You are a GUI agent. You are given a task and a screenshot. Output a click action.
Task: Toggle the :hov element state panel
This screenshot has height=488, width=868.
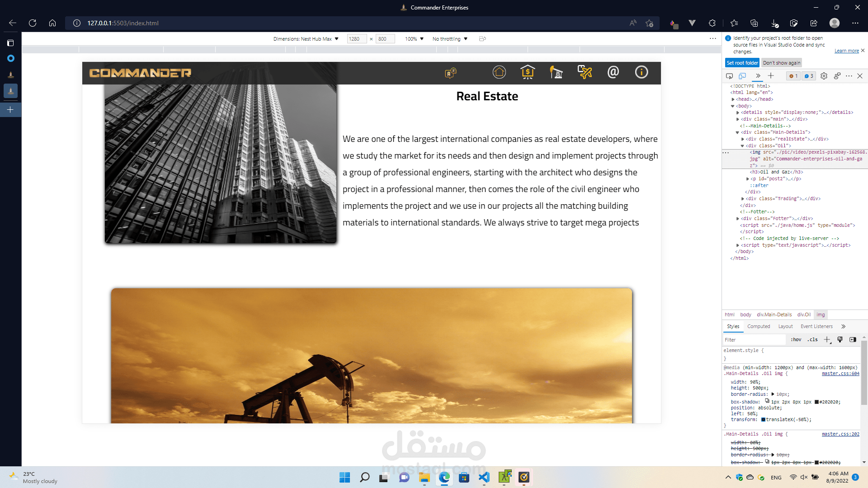tap(796, 340)
